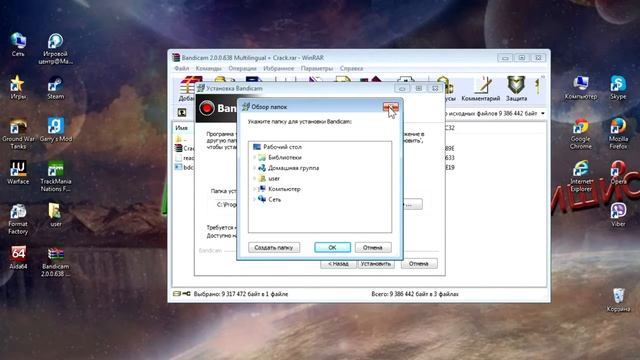Screen dimensions: 640x360
Task: Select the user folder on the desktop
Action: pyautogui.click(x=56, y=215)
